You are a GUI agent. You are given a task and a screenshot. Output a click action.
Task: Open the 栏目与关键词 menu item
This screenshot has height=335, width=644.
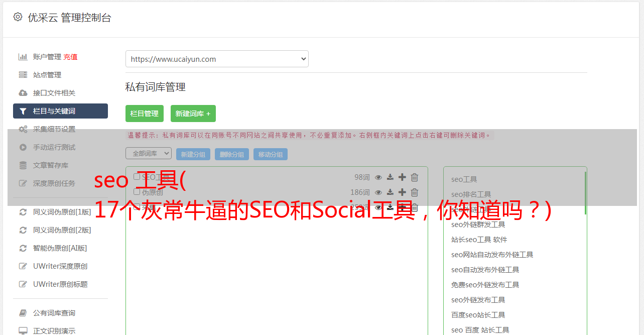click(x=60, y=111)
